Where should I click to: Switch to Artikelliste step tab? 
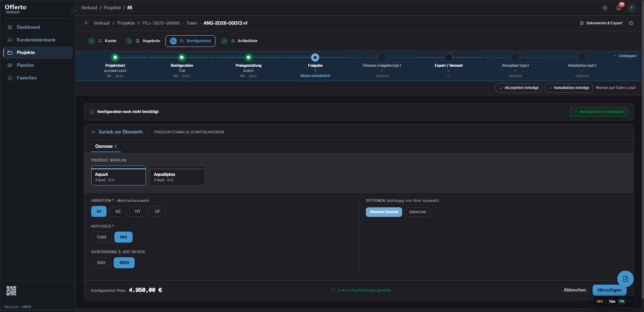point(239,41)
